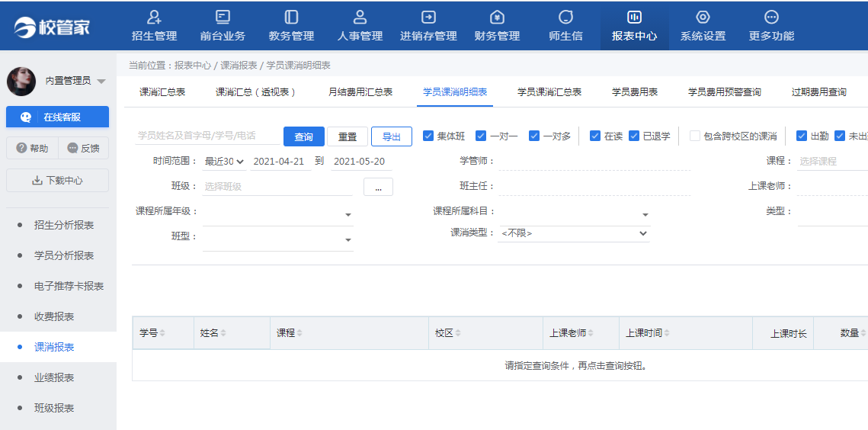
Task: Open the 报表中心 module icon
Action: pyautogui.click(x=634, y=18)
